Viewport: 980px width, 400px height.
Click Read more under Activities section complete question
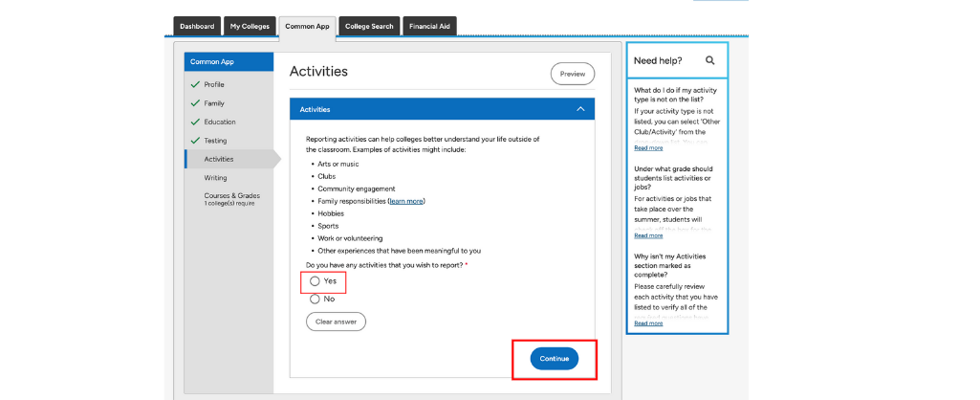648,323
